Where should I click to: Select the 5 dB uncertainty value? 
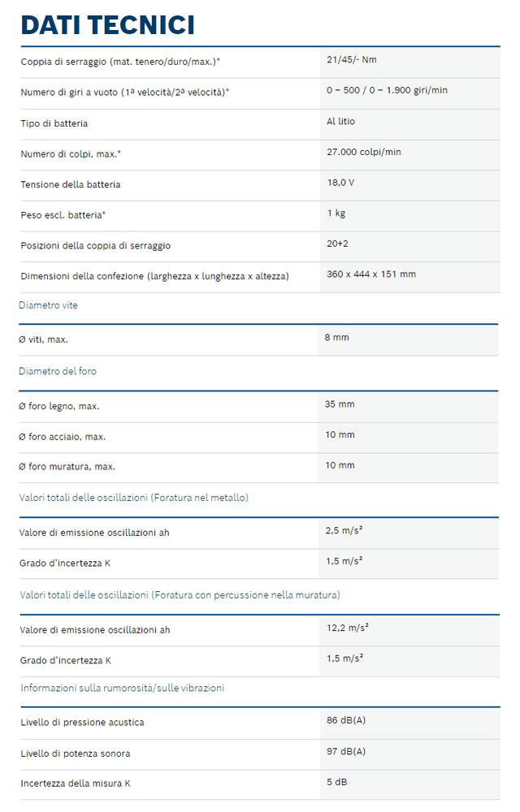[337, 782]
